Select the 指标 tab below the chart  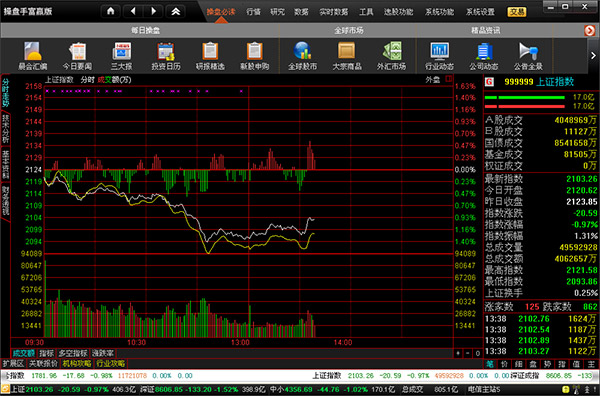[x=47, y=353]
